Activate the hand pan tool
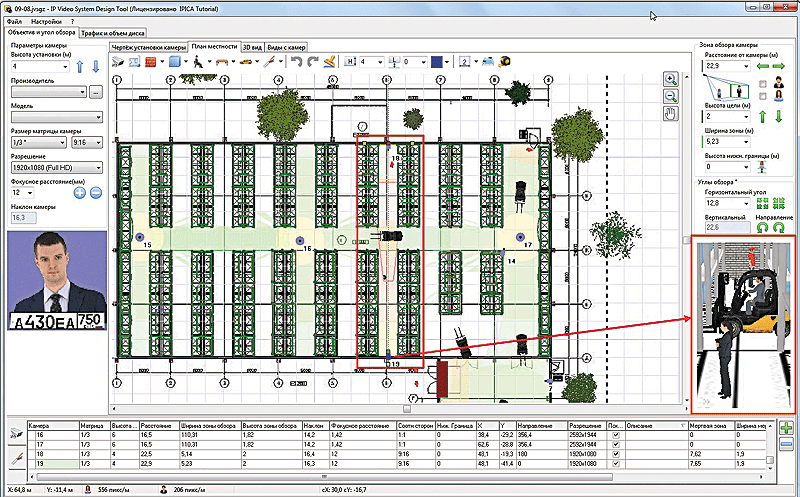The image size is (800, 497). point(670,113)
